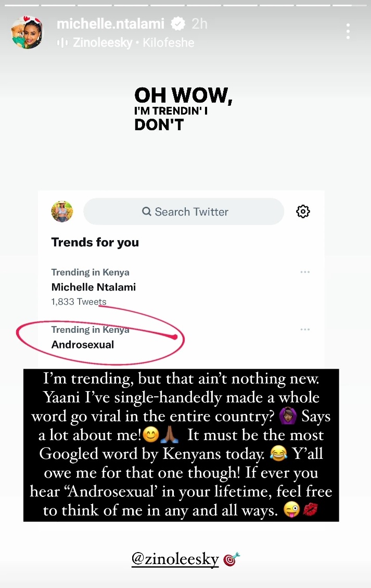371x588 pixels.
Task: Tap the Trends for you heading
Action: [x=95, y=242]
